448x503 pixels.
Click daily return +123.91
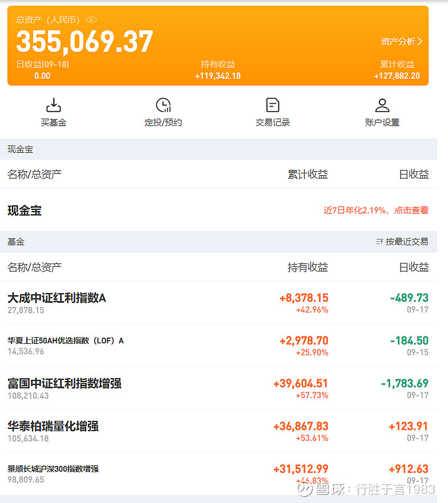point(408,426)
